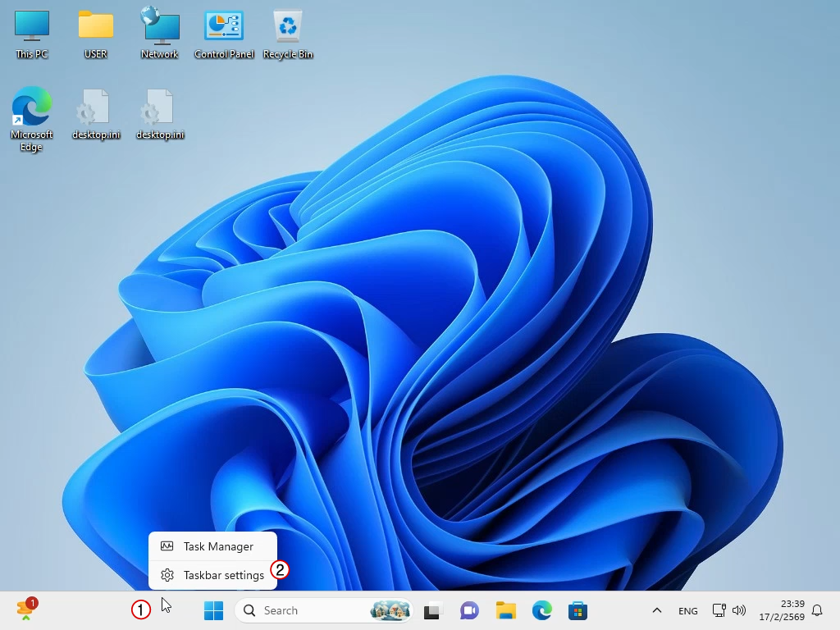The height and width of the screenshot is (630, 840).
Task: Open the clock and date flyout
Action: (x=782, y=610)
